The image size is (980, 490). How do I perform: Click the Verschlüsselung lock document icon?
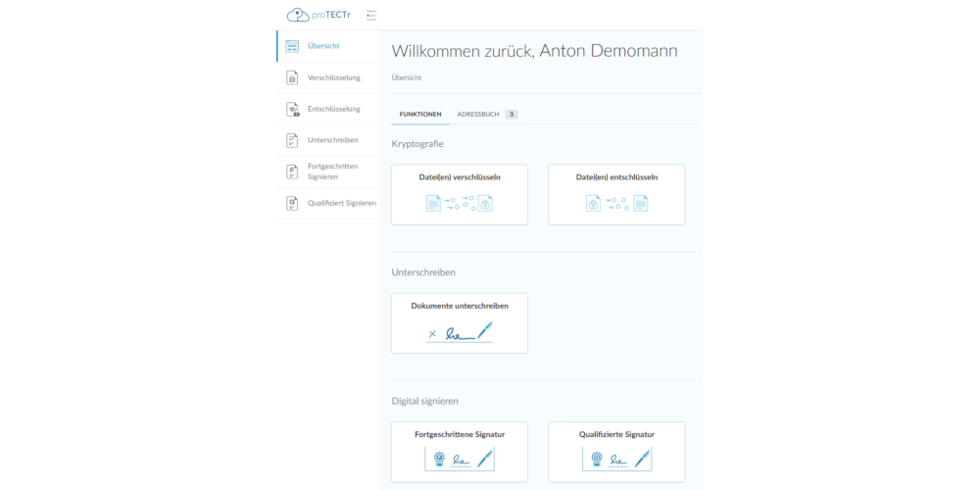tap(292, 77)
